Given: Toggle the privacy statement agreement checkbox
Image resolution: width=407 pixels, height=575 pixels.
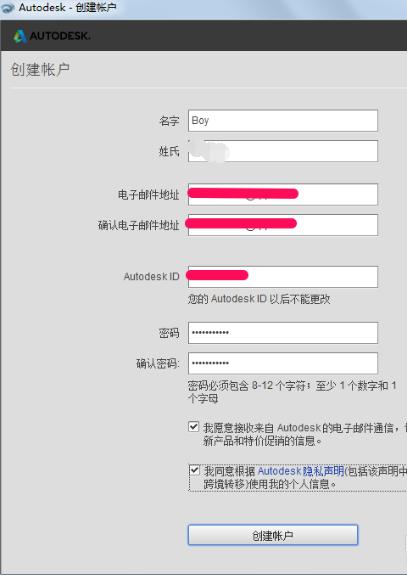Looking at the screenshot, I should pos(194,470).
